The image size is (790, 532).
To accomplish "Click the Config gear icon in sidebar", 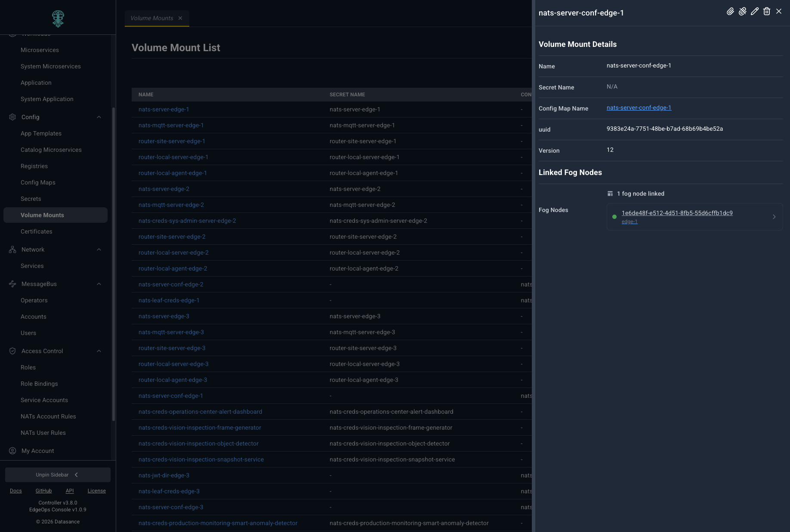I will click(12, 117).
